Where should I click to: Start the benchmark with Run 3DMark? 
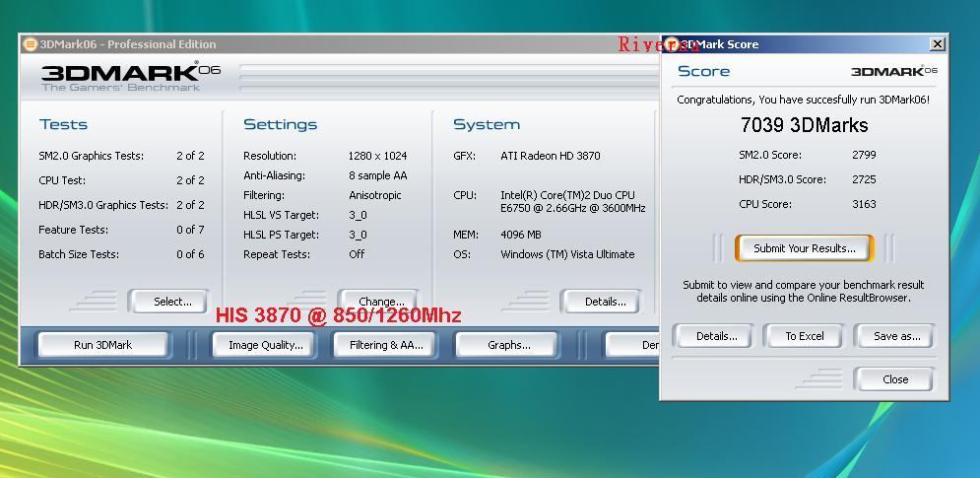coord(103,345)
